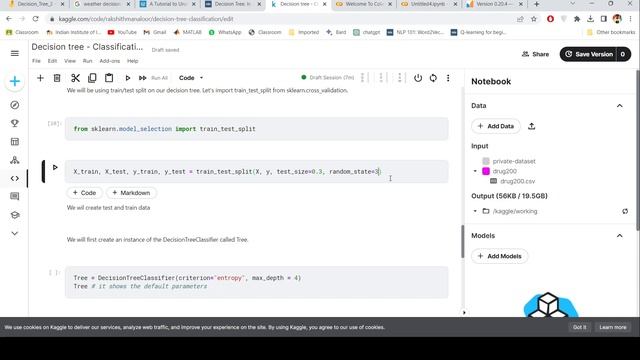Paste the cell with the clipboard icon

[109, 78]
